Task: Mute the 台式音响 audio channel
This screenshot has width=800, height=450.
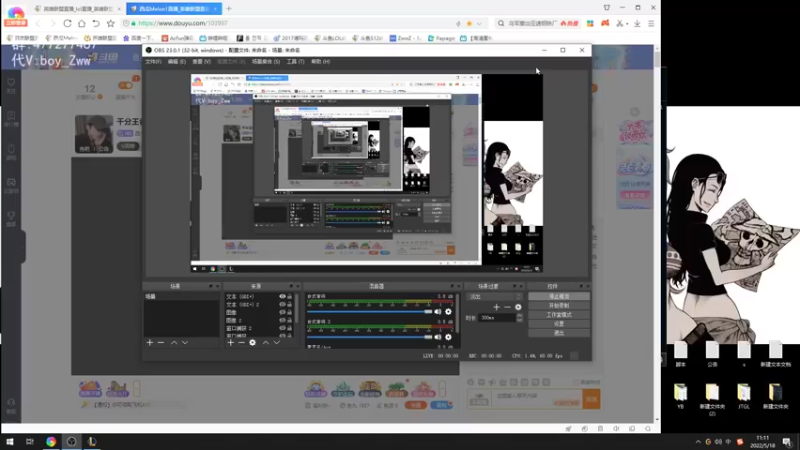Action: 438,311
